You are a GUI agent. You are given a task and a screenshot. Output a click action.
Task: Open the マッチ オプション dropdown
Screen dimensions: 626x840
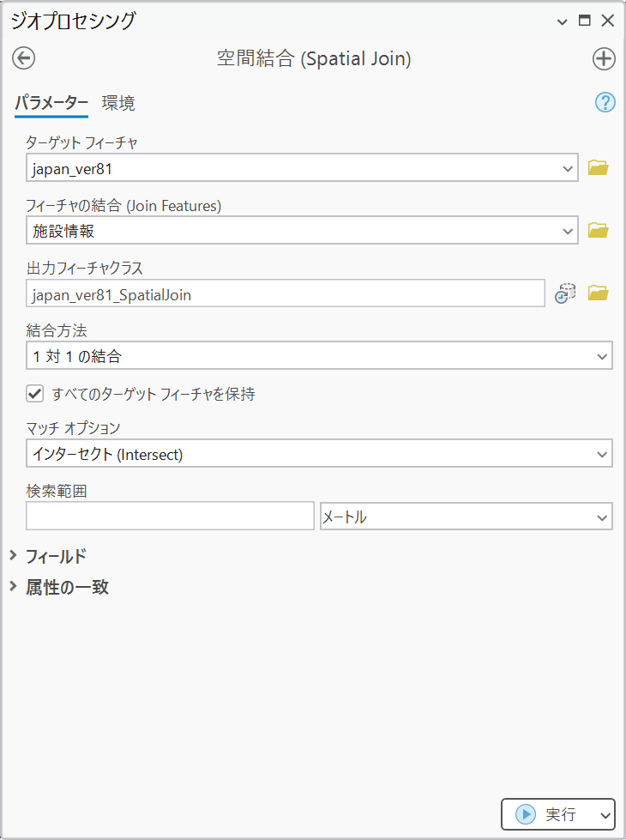[x=600, y=454]
